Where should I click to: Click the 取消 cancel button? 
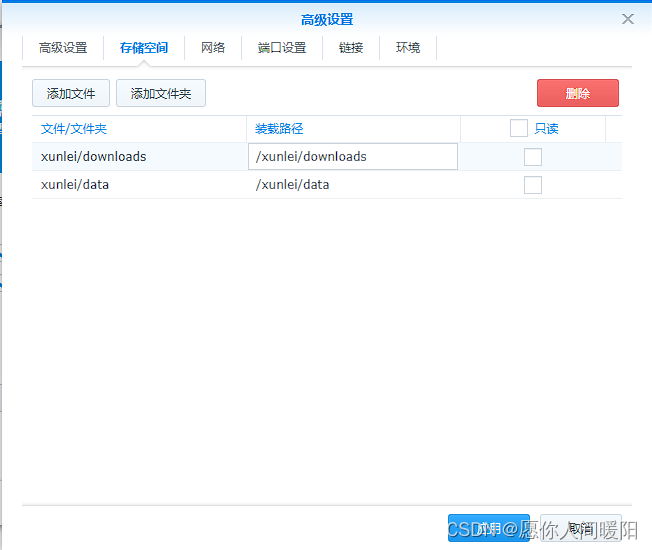click(580, 528)
